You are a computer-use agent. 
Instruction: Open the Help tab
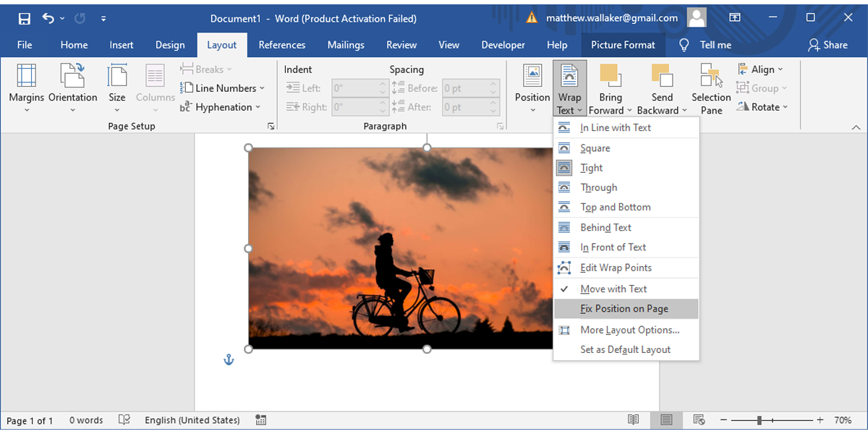coord(557,45)
